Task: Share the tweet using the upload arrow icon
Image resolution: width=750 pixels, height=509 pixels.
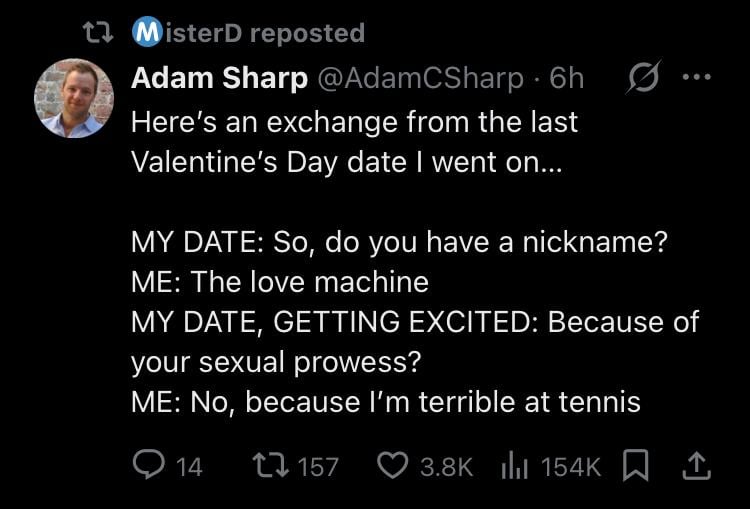Action: tap(697, 465)
